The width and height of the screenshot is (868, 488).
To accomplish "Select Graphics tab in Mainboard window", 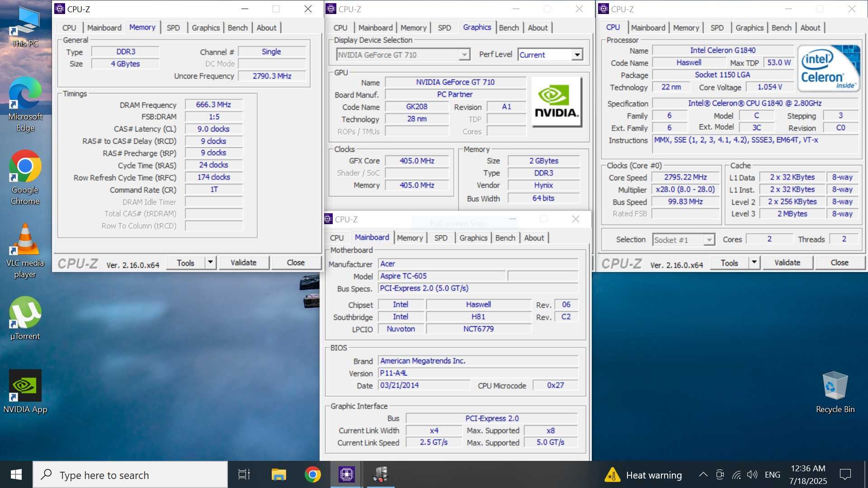I will (473, 238).
